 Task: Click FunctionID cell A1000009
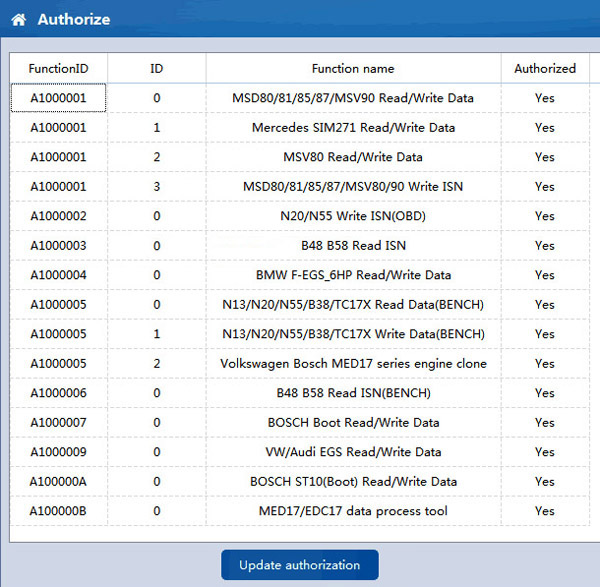59,452
